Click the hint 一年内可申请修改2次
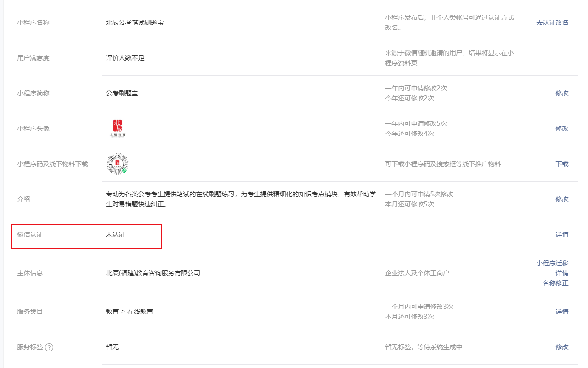Image resolution: width=588 pixels, height=368 pixels. (416, 88)
